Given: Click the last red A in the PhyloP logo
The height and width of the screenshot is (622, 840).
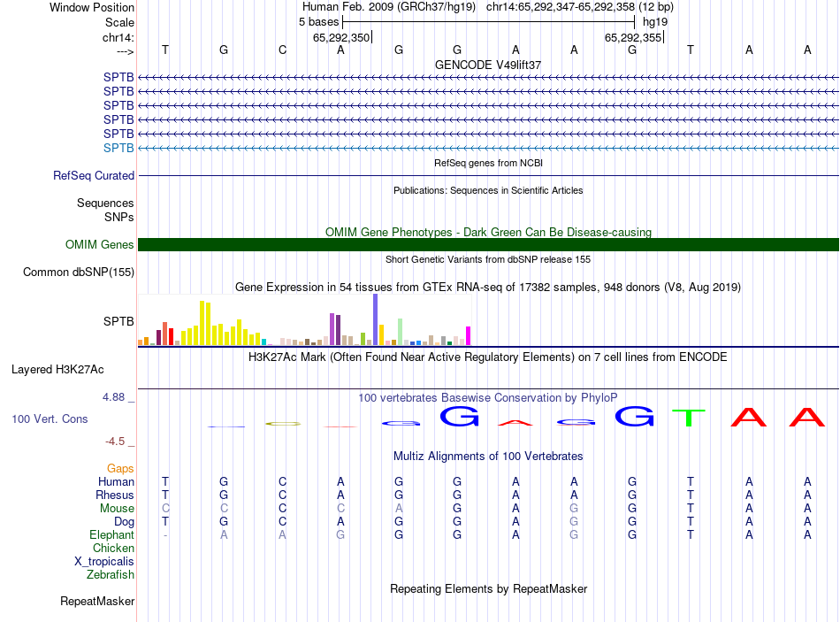Looking at the screenshot, I should [x=806, y=417].
